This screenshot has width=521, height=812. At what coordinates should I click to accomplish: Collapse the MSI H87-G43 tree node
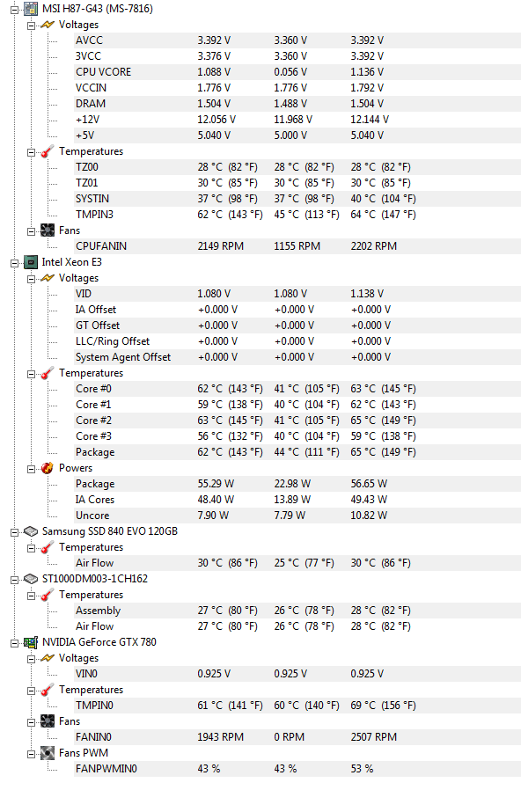pos(14,10)
